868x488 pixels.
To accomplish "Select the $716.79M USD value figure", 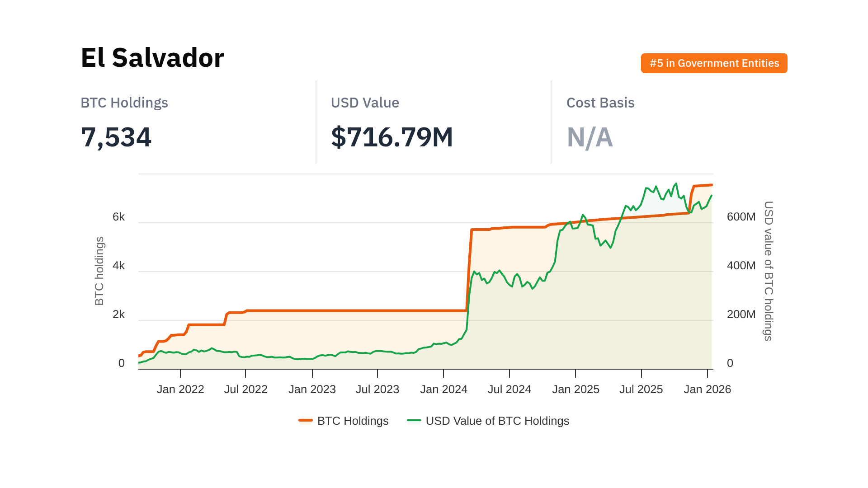I will 392,137.
